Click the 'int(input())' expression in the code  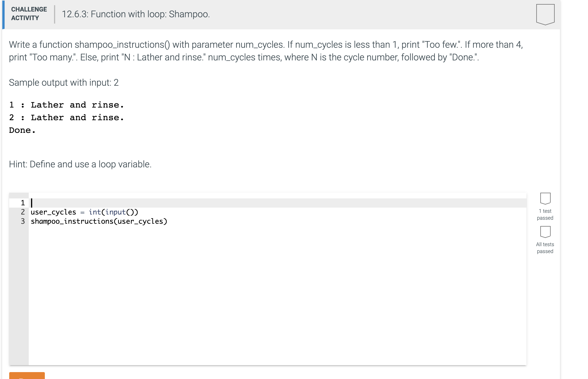[x=114, y=212]
